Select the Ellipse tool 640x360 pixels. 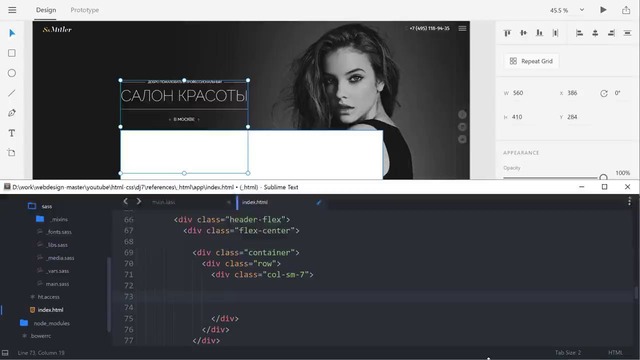[12, 73]
